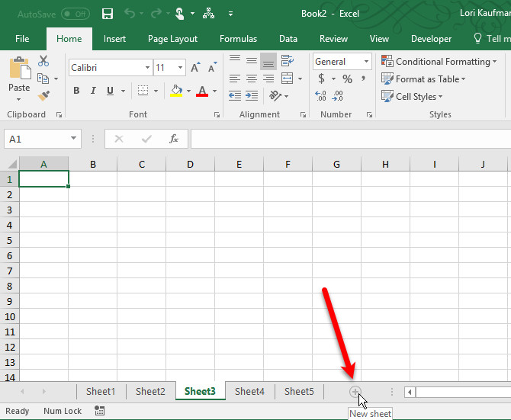
Task: Open the Name Box dropdown arrow
Action: 74,139
